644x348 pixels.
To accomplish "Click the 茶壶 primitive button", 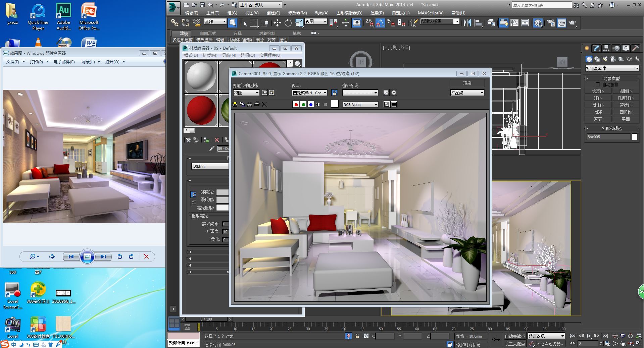I will click(x=598, y=119).
